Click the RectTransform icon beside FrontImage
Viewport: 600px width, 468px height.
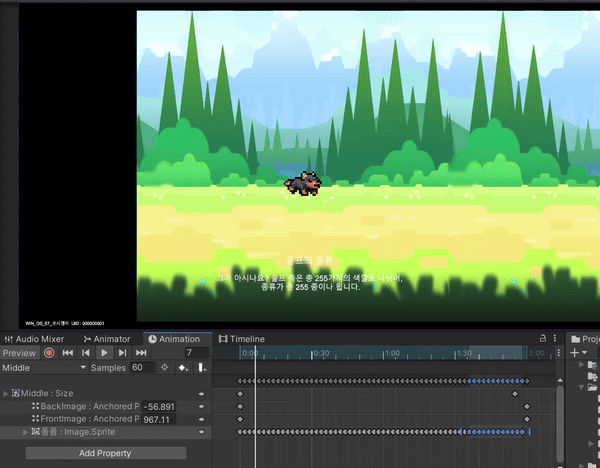click(36, 419)
